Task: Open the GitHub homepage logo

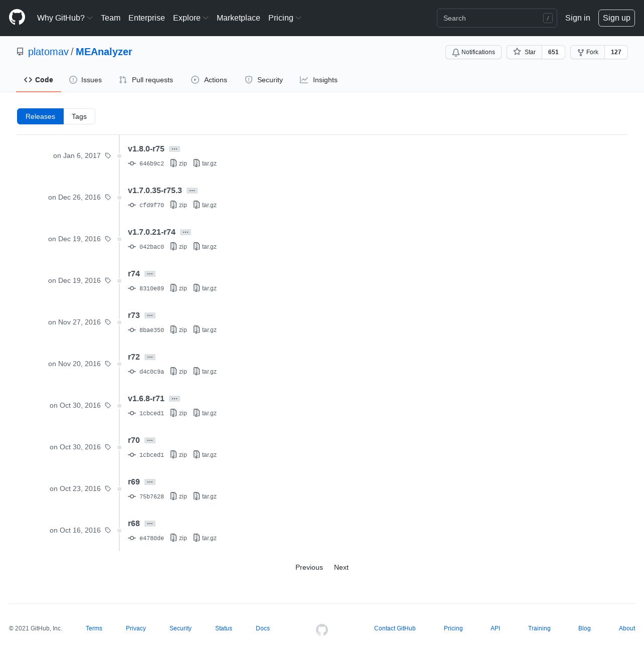Action: [17, 18]
